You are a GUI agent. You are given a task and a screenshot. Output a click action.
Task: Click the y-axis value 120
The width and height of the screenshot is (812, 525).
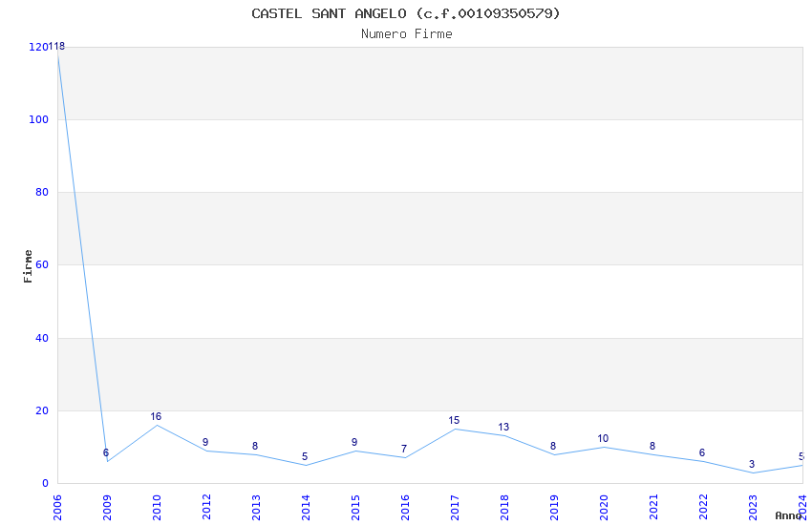pyautogui.click(x=39, y=47)
